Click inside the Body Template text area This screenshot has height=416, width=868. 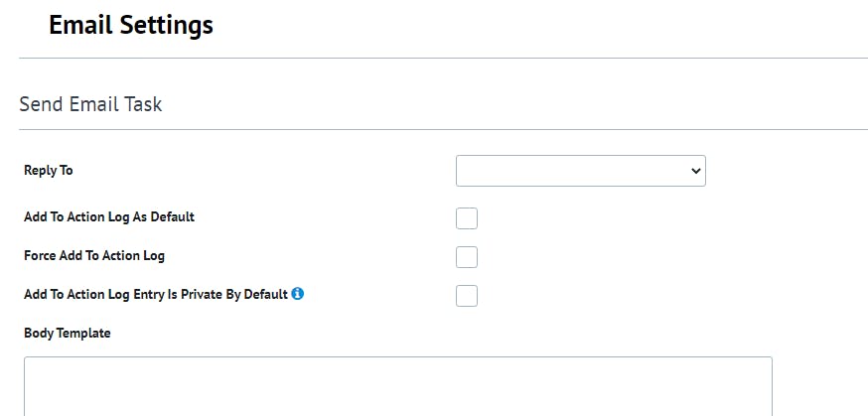click(x=397, y=387)
